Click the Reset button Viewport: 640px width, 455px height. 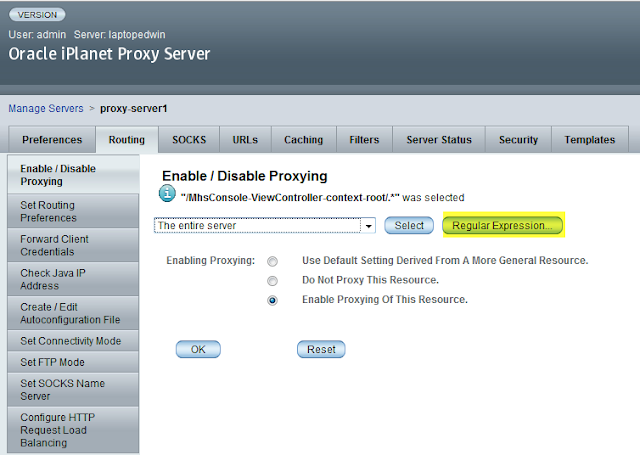coord(321,349)
